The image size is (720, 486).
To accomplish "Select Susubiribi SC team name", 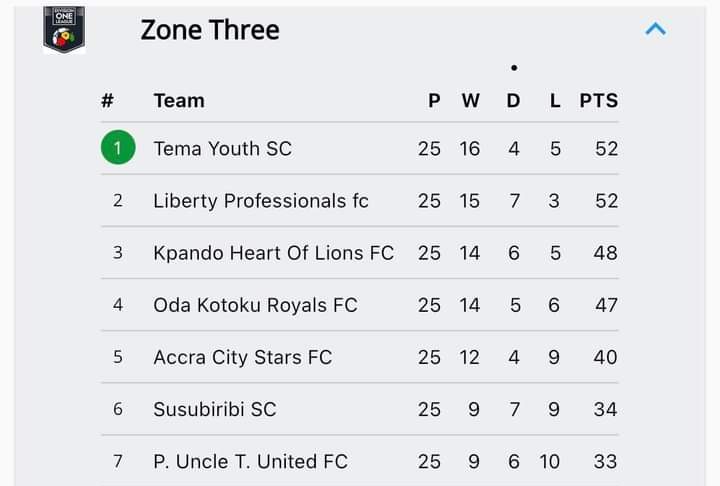I will [x=215, y=409].
